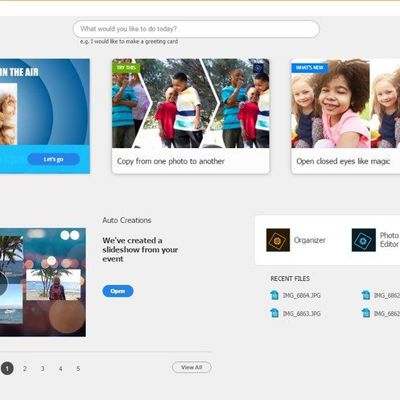Click the Photo Editor badge on copy photo card

click(x=258, y=68)
